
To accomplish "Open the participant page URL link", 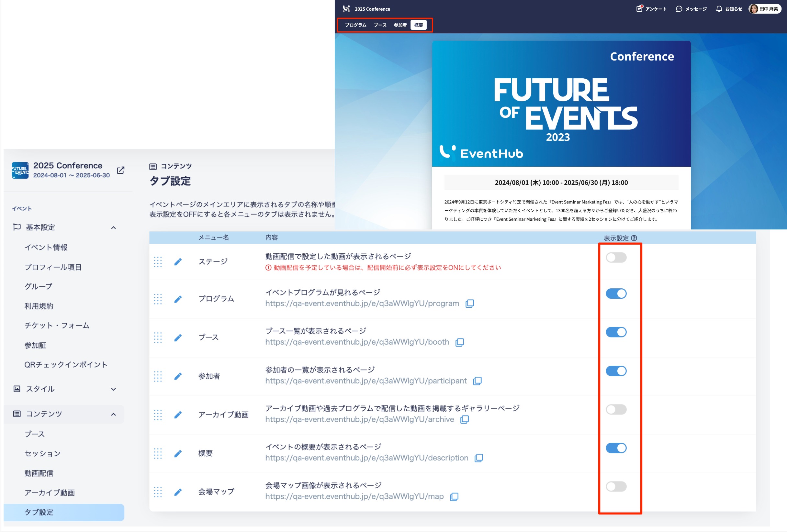I will [x=366, y=381].
